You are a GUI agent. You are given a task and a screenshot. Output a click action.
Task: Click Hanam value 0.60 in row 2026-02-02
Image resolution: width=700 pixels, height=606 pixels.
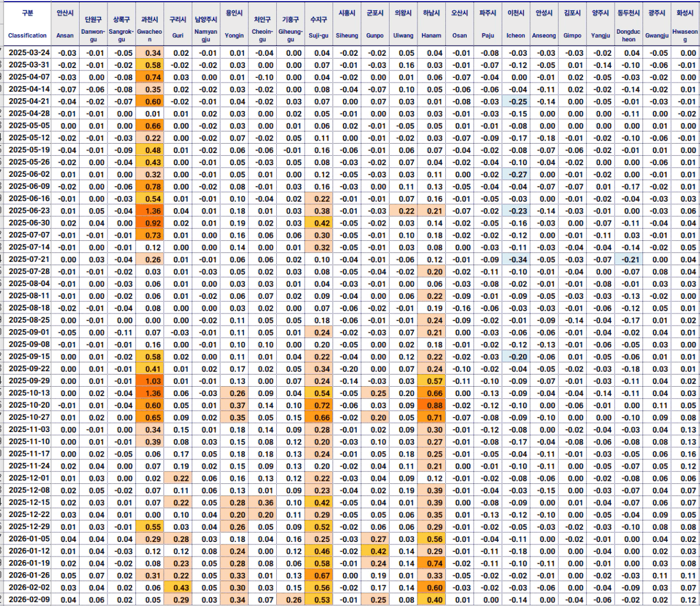tap(431, 587)
